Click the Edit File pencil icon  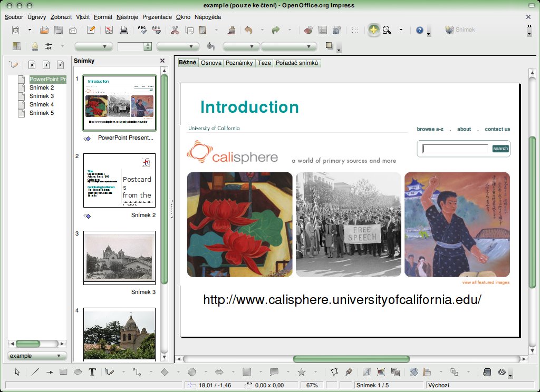pyautogui.click(x=91, y=30)
